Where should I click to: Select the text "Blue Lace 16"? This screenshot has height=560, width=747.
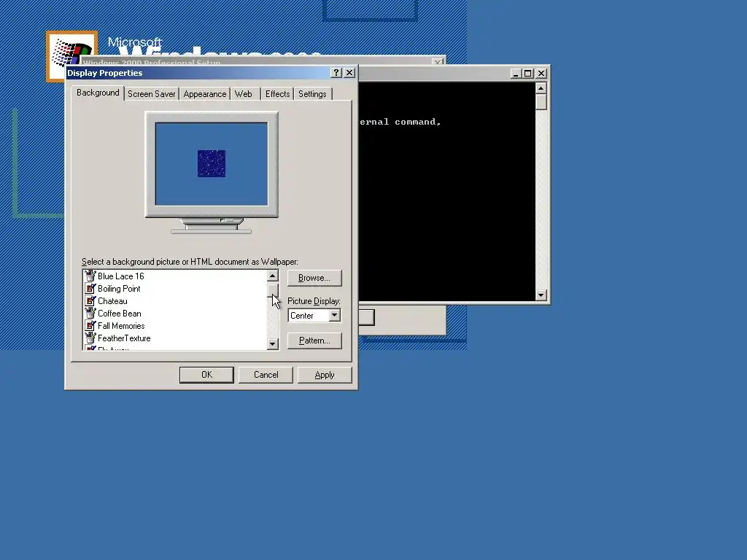click(x=120, y=276)
